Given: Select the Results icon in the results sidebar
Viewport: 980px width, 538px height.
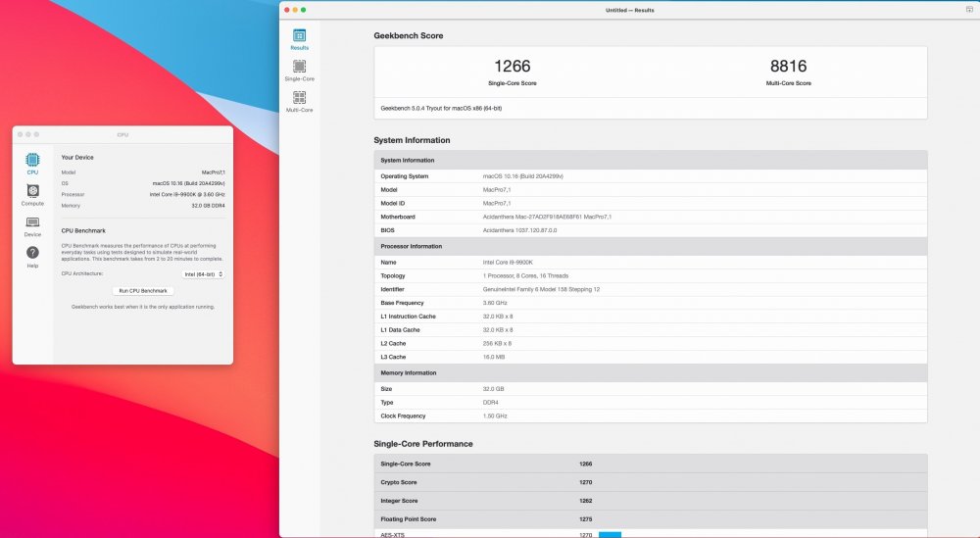Looking at the screenshot, I should 299,35.
